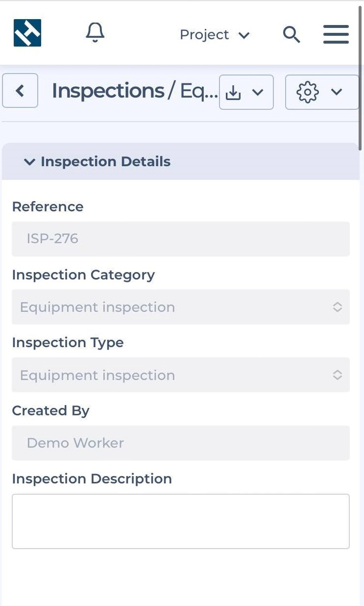Open the Project dropdown
This screenshot has height=606, width=364.
[x=215, y=35]
